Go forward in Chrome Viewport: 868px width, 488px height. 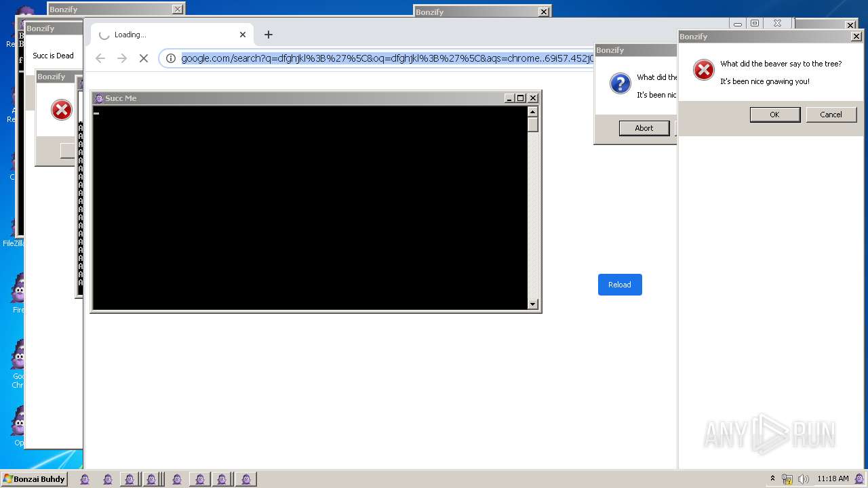coord(122,58)
